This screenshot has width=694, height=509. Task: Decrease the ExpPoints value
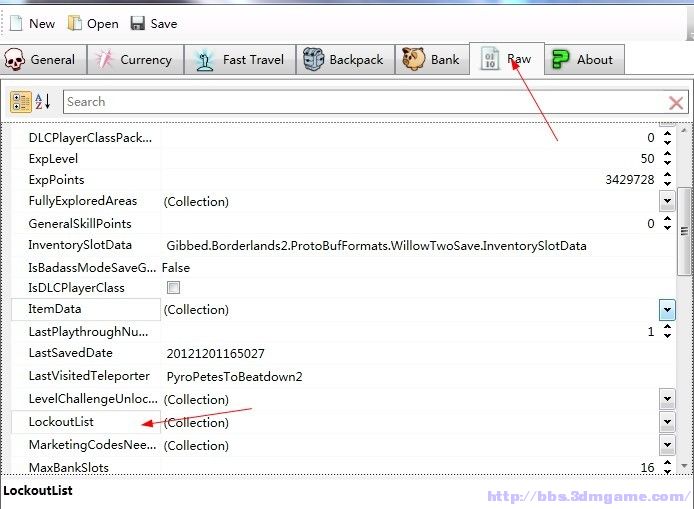[x=667, y=184]
